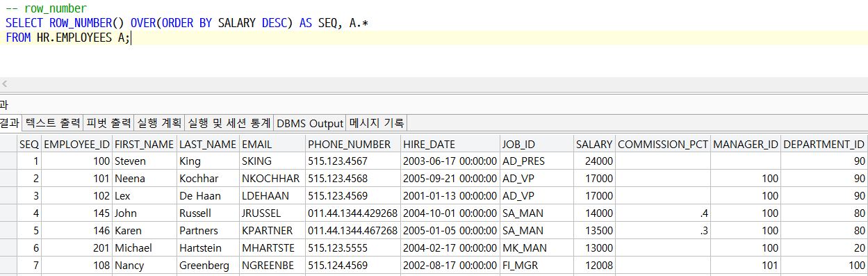Select the employee ID cell 145
This screenshot has width=868, height=276.
coord(76,213)
